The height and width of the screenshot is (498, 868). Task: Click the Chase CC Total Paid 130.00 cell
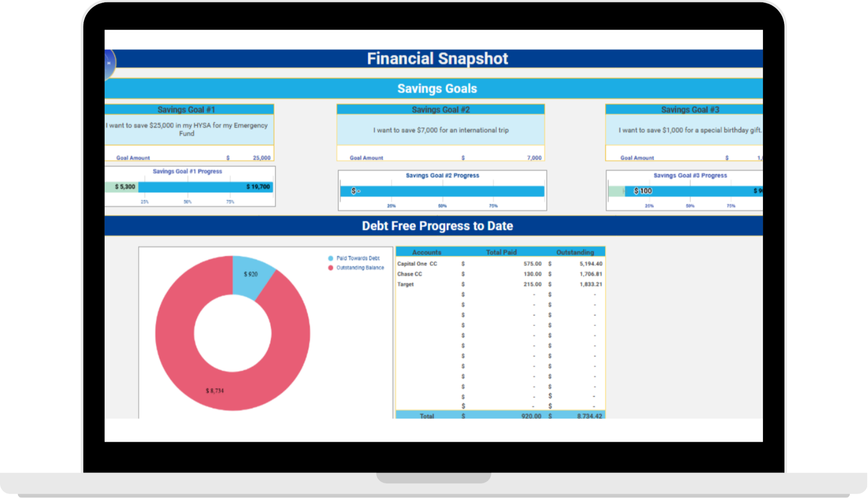pyautogui.click(x=532, y=274)
